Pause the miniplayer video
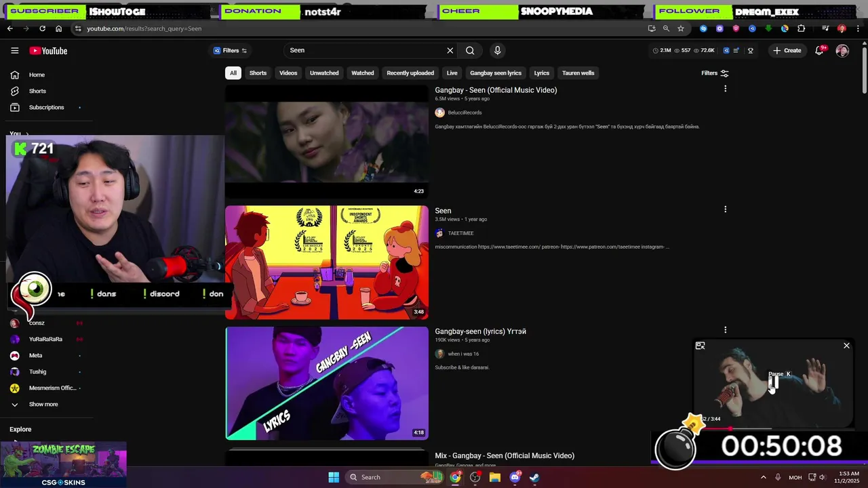 [772, 384]
